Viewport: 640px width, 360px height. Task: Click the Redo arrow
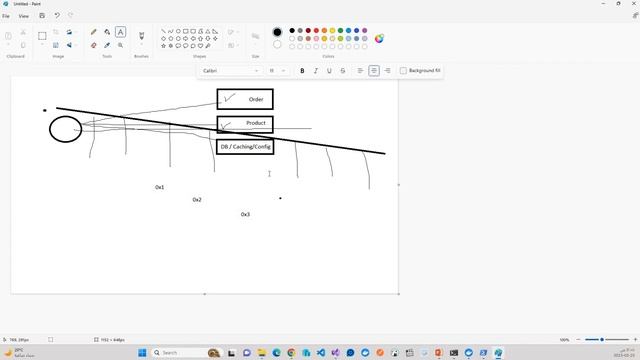71,16
